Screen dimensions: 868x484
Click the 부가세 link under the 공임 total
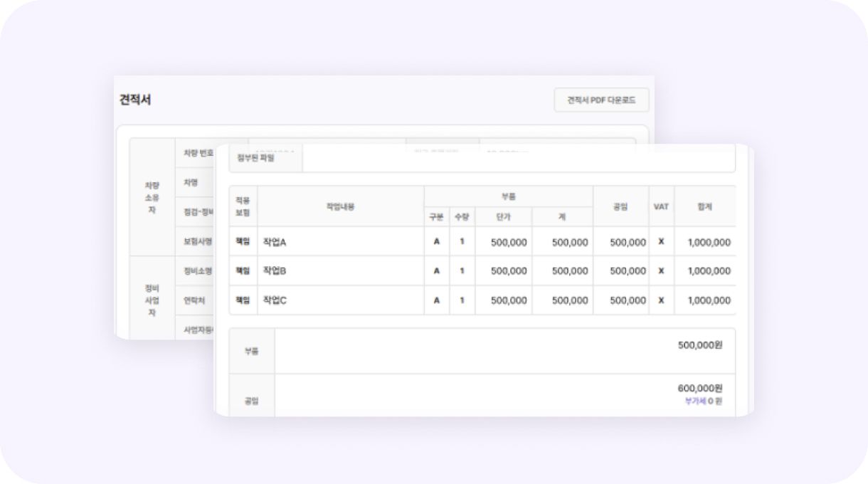(695, 401)
